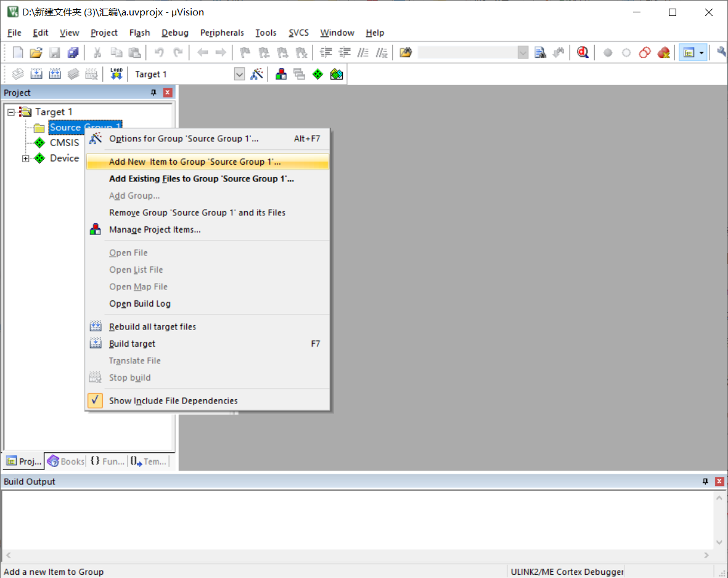The height and width of the screenshot is (578, 728).
Task: Click the Manage Multi-Project Workspace icon
Action: [300, 74]
